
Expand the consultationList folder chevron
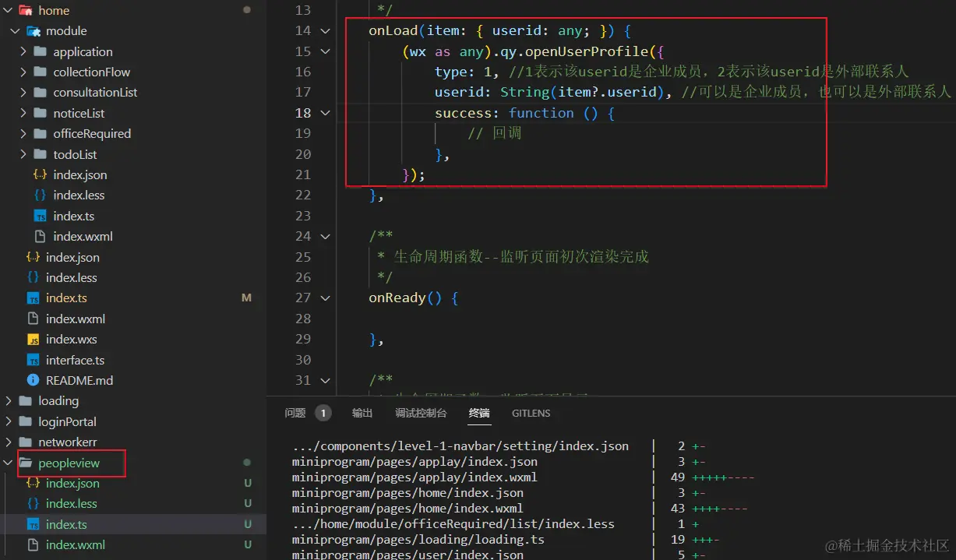(23, 92)
